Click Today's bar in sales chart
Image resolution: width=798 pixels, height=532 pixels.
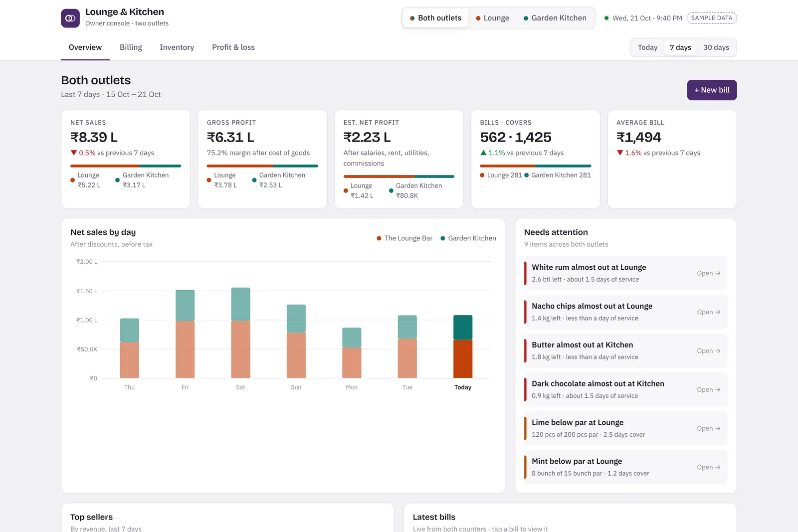click(463, 347)
